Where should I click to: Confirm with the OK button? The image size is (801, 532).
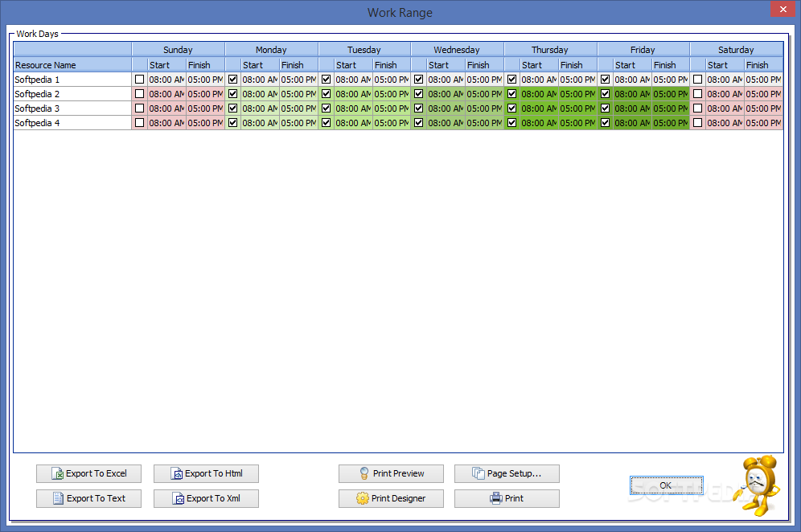[666, 485]
